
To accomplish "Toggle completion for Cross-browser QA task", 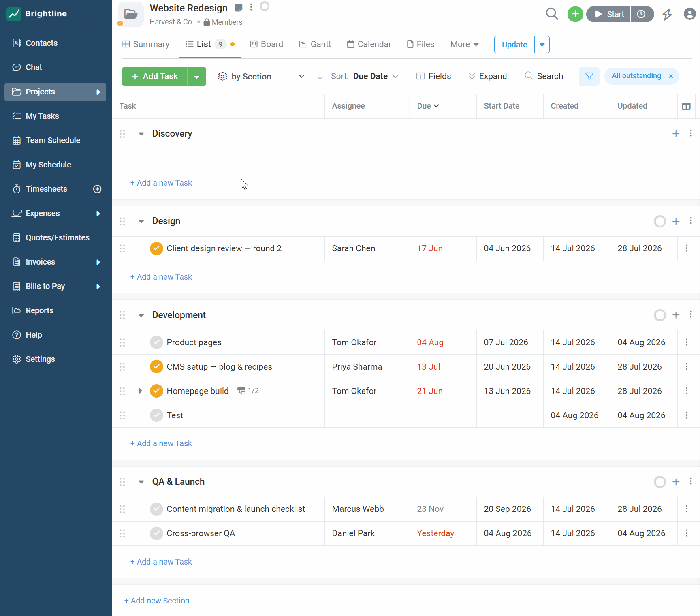I will [156, 533].
